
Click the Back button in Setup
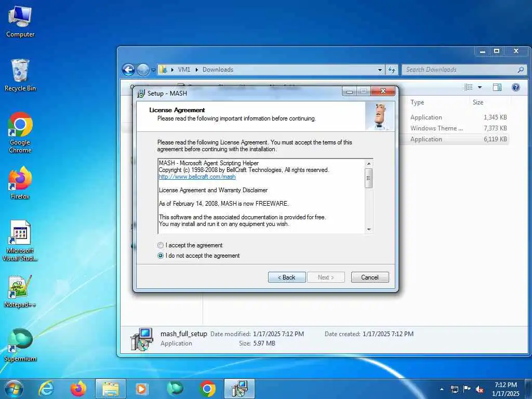[x=287, y=277]
